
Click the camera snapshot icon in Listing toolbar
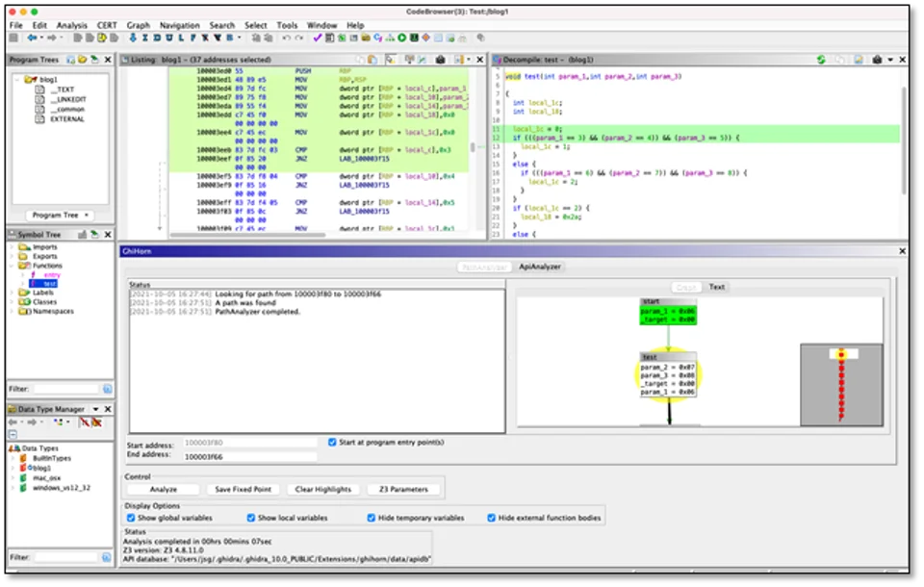440,59
